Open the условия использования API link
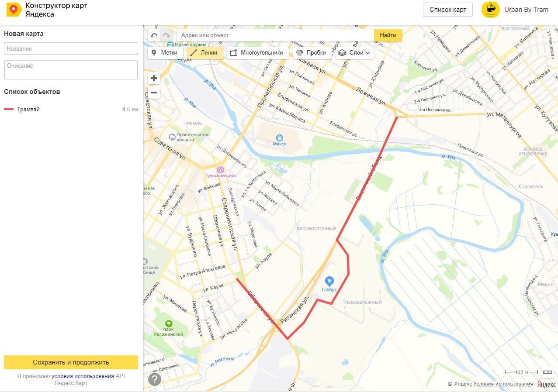The width and height of the screenshot is (558, 392). click(x=83, y=376)
